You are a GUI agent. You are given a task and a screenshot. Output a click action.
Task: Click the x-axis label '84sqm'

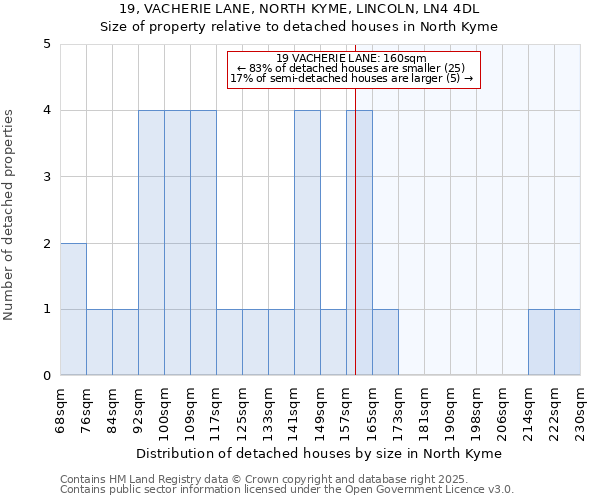pos(112,411)
